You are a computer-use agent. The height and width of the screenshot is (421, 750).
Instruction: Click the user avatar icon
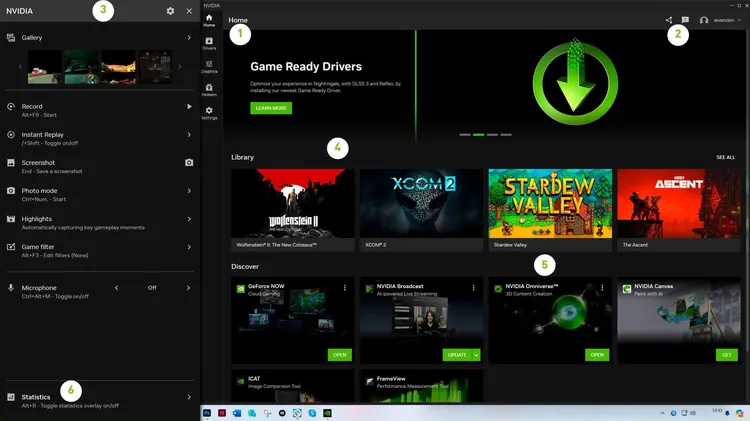[x=704, y=20]
